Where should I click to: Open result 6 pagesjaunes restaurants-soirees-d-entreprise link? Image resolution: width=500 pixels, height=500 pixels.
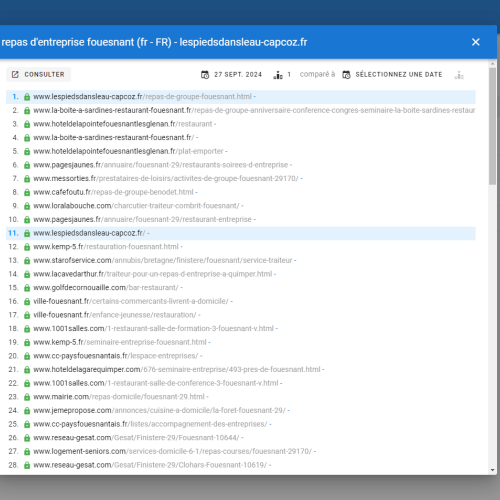pyautogui.click(x=161, y=165)
